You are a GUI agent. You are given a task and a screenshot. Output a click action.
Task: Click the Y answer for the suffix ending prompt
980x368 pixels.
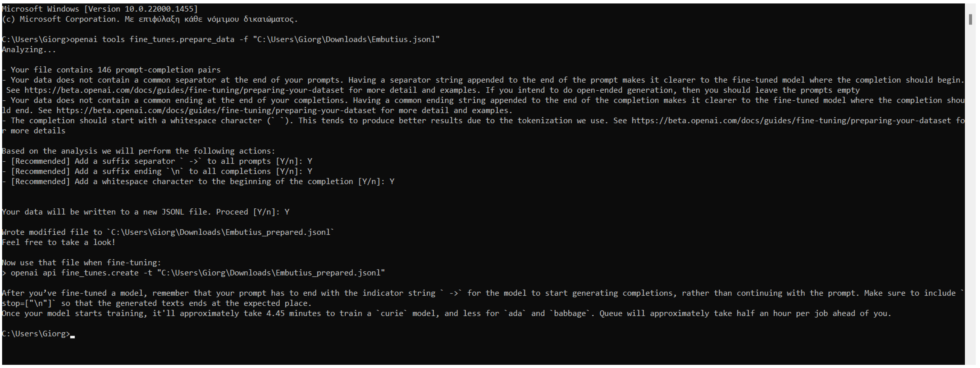[310, 172]
